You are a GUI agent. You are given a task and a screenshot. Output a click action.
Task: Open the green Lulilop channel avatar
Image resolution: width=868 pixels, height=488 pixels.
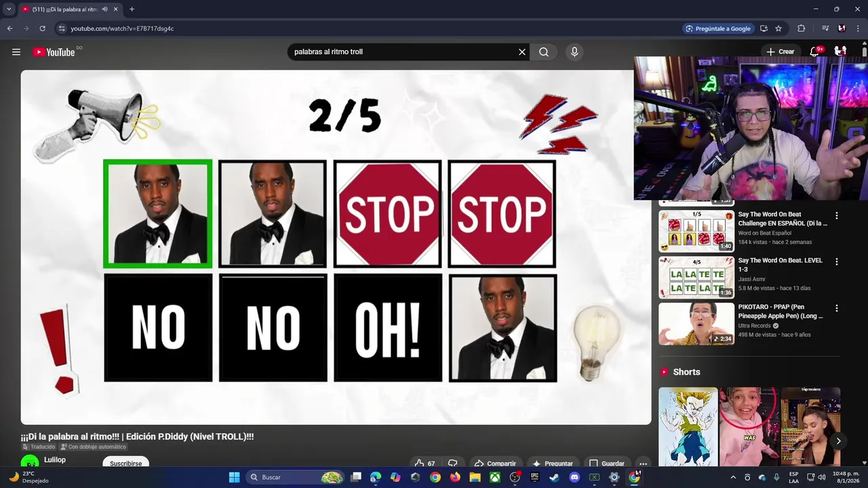[30, 462]
